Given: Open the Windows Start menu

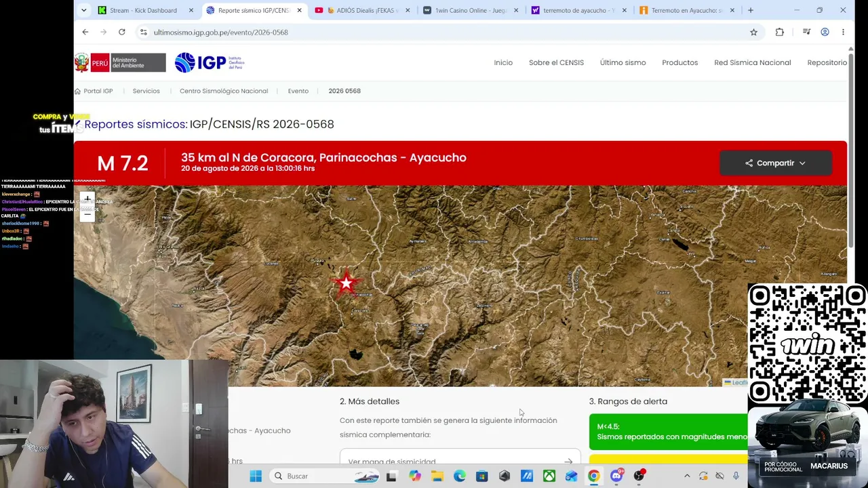Looking at the screenshot, I should click(x=256, y=476).
